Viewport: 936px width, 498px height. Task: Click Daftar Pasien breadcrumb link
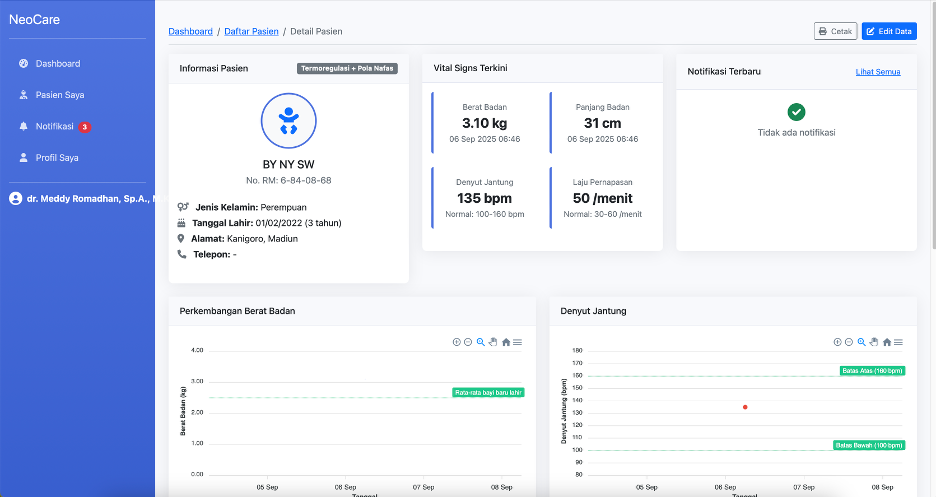point(251,32)
